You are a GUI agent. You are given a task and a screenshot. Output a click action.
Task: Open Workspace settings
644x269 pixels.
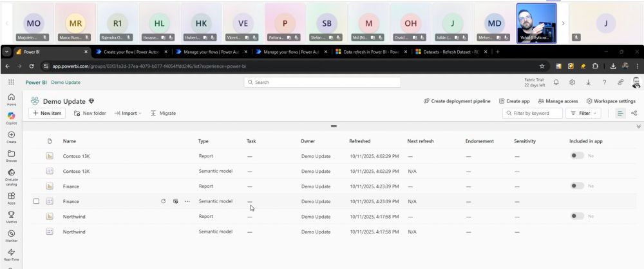(x=611, y=101)
